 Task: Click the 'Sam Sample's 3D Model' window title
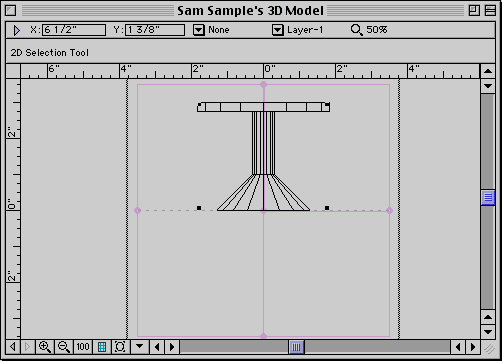(x=250, y=11)
